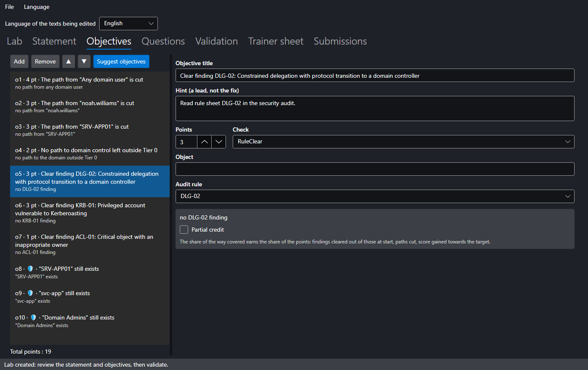This screenshot has width=588, height=370.
Task: Click the Remove objective button
Action: click(x=45, y=61)
